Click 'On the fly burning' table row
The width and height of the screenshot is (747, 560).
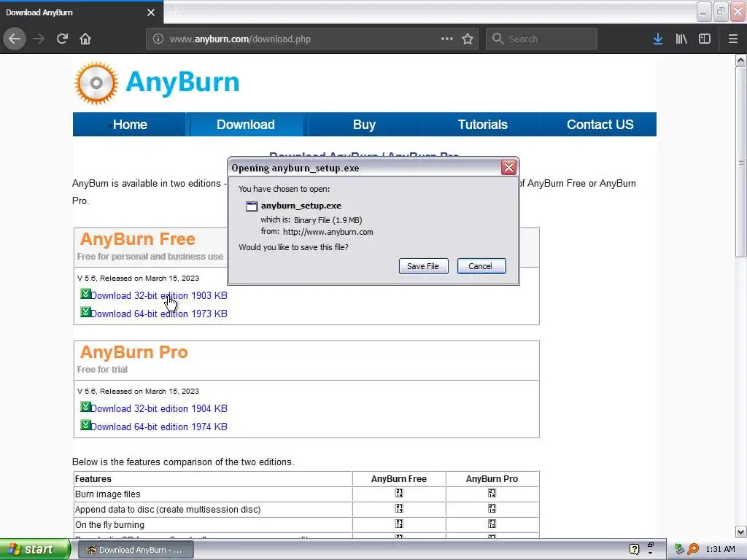click(306, 524)
